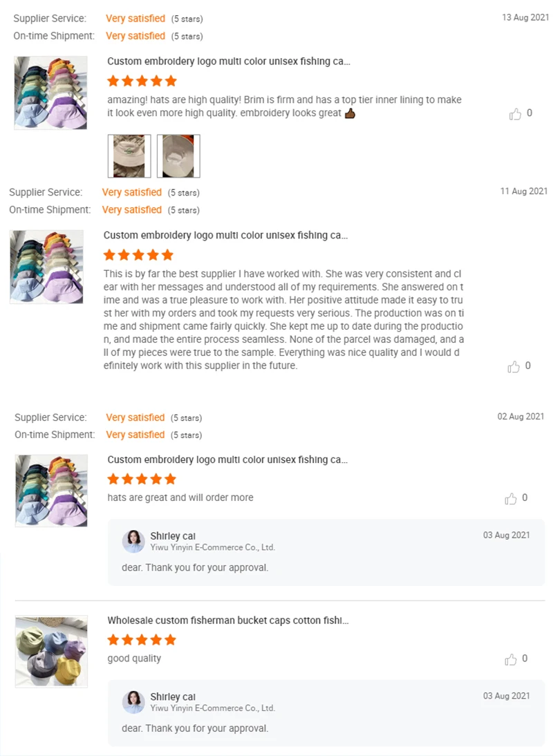
Task: Open first attached review photo of beige hat
Action: tap(129, 155)
